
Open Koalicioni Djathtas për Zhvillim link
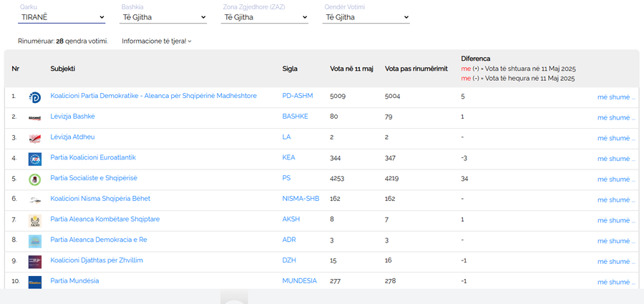[97, 260]
